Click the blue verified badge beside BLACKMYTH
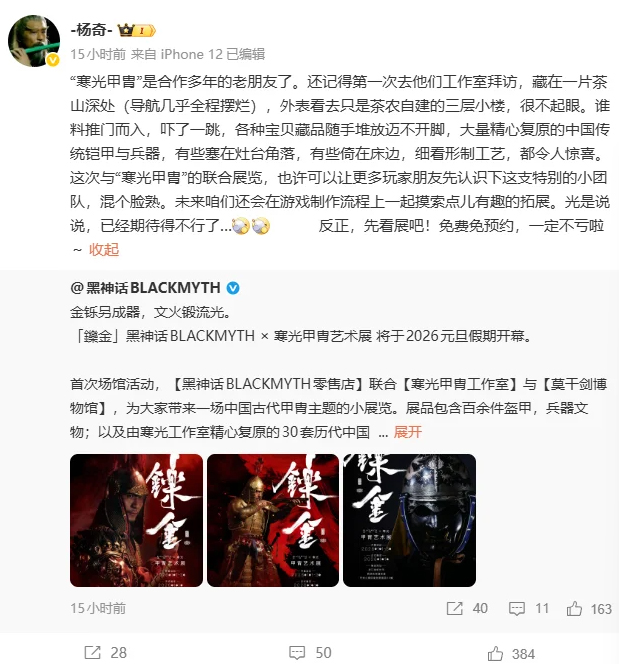Viewport: 619px width, 664px height. point(233,288)
